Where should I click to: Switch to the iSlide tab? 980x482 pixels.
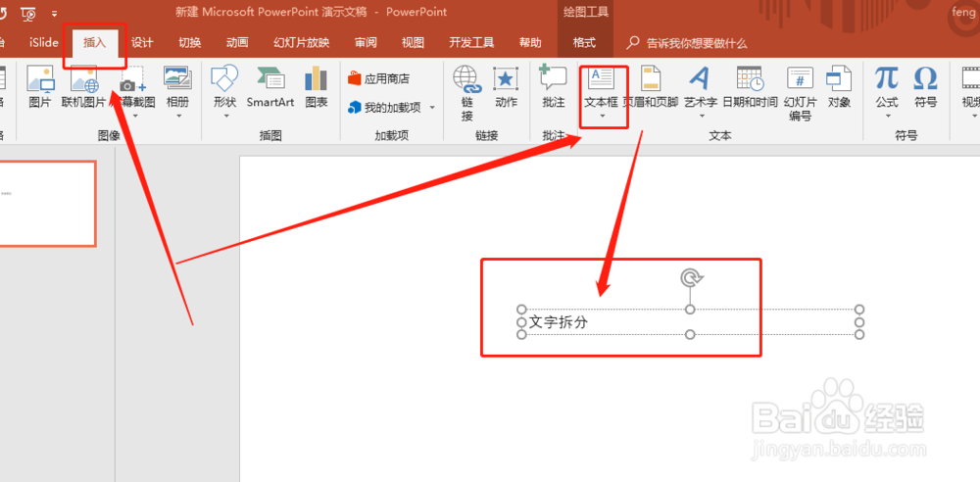[44, 42]
